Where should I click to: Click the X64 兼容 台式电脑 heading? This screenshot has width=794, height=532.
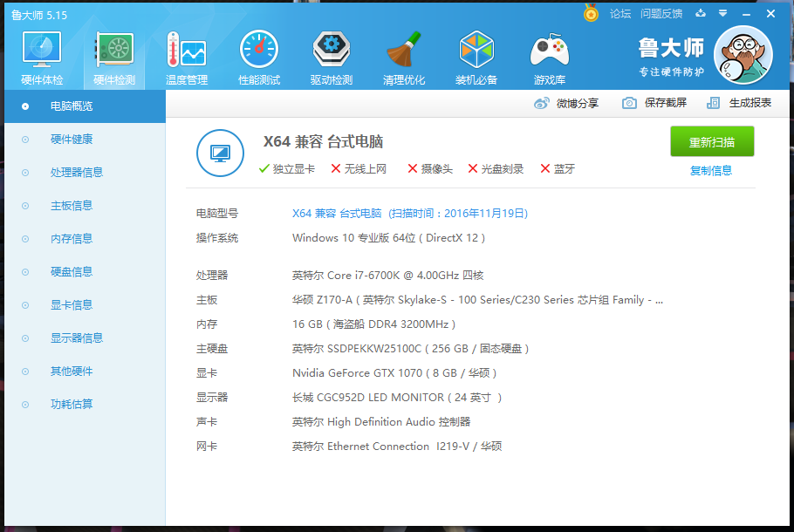pyautogui.click(x=323, y=142)
